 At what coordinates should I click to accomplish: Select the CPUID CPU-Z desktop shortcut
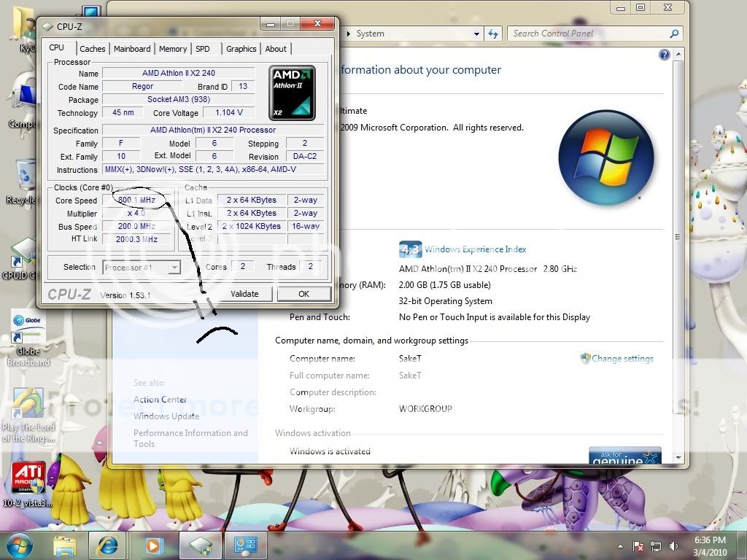point(21,259)
